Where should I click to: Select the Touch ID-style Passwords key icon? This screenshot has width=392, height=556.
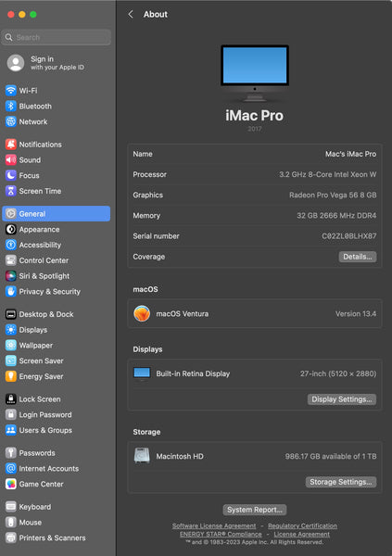pyautogui.click(x=11, y=453)
